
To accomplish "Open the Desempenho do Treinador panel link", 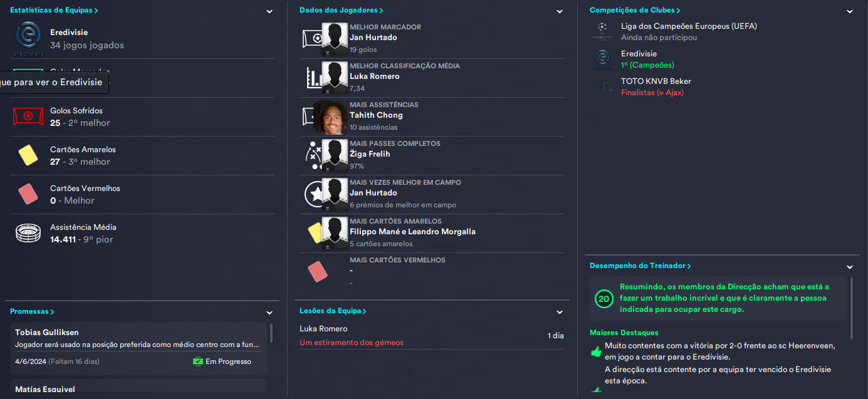I will (640, 266).
